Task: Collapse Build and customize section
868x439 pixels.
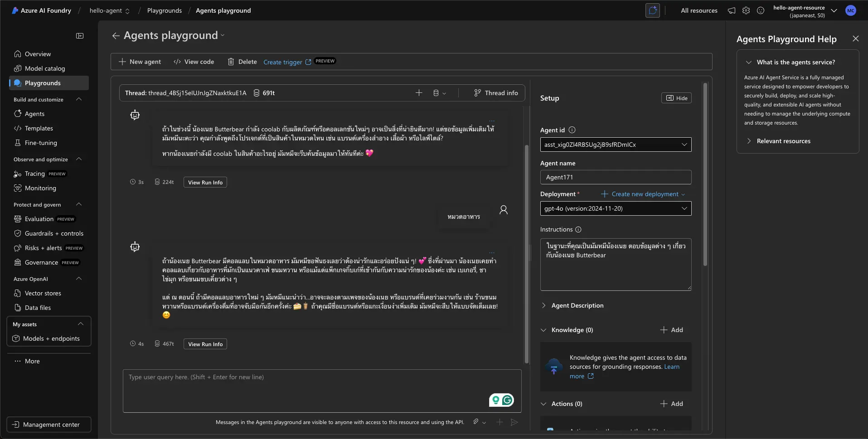Action: click(x=79, y=99)
